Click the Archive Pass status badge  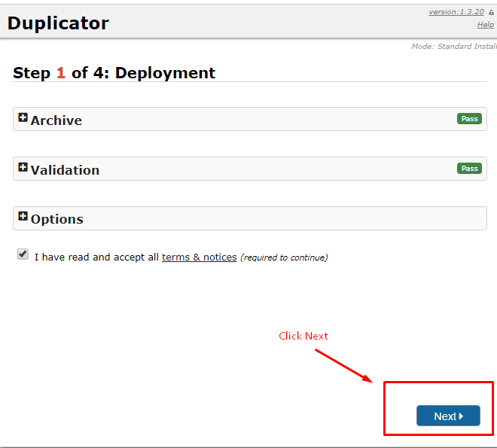click(469, 119)
